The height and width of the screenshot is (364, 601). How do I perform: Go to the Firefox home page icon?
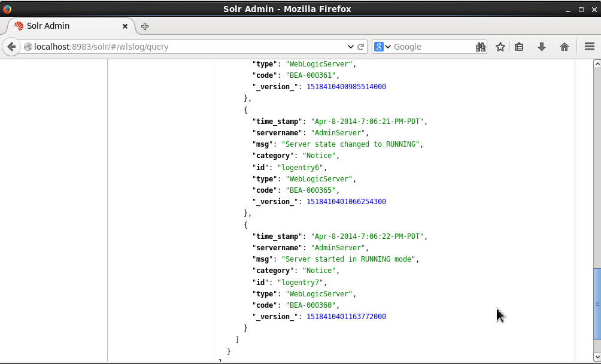[564, 47]
